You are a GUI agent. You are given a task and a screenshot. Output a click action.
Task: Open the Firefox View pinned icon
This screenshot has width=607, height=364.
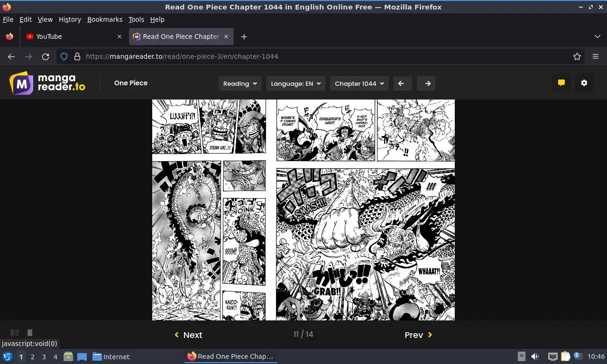[9, 36]
